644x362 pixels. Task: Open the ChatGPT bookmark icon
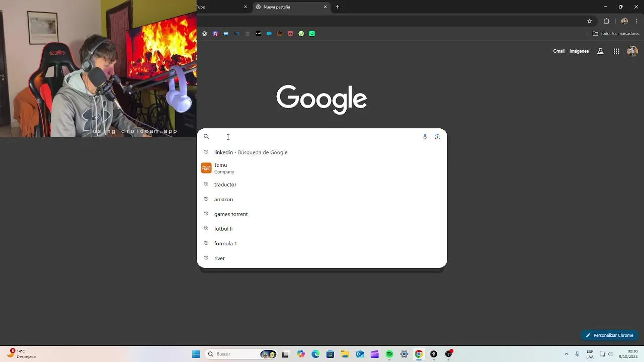(204, 34)
